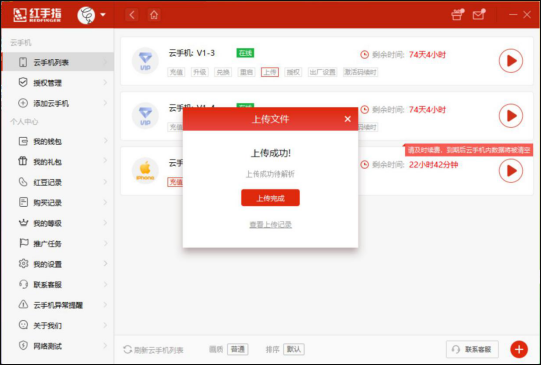Image resolution: width=541 pixels, height=365 pixels.
Task: Click the gift icon for 我的礼包
Action: (x=23, y=161)
